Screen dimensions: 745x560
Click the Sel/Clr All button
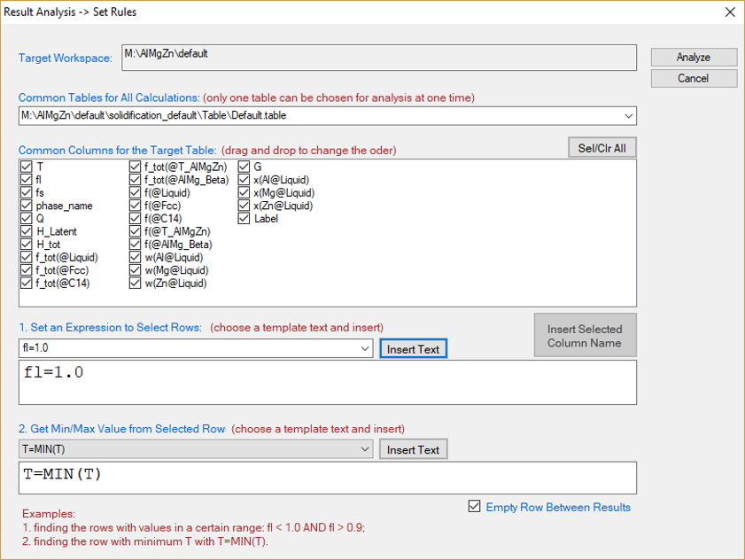[601, 148]
